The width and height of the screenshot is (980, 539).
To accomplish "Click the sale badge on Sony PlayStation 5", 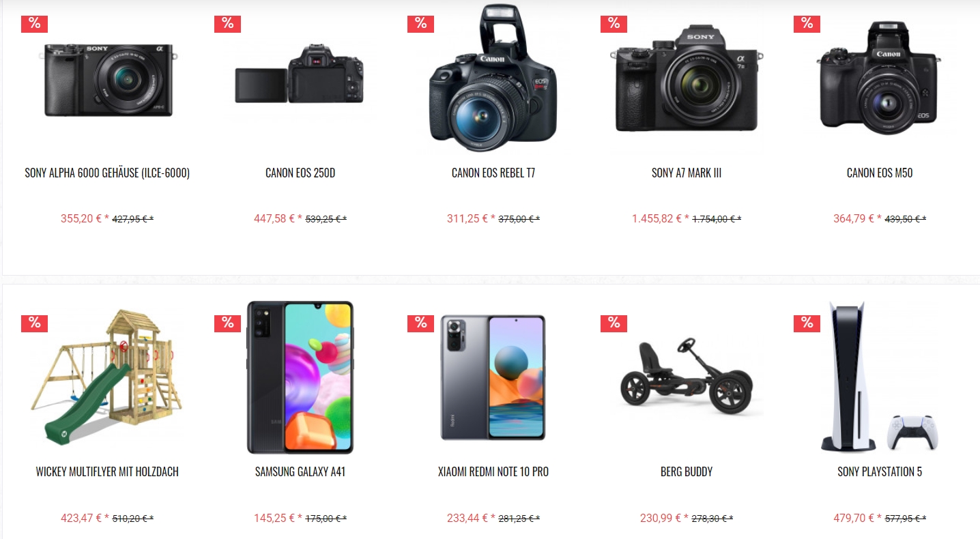I will pos(807,323).
